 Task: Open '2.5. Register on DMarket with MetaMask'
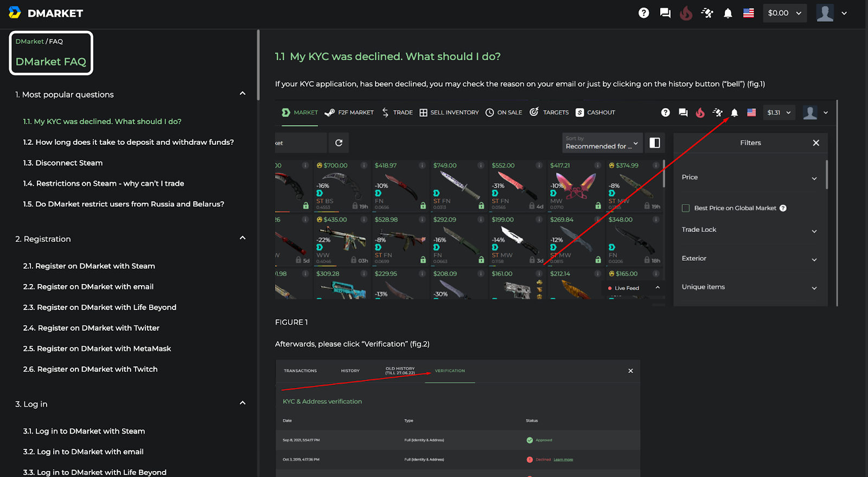point(97,348)
